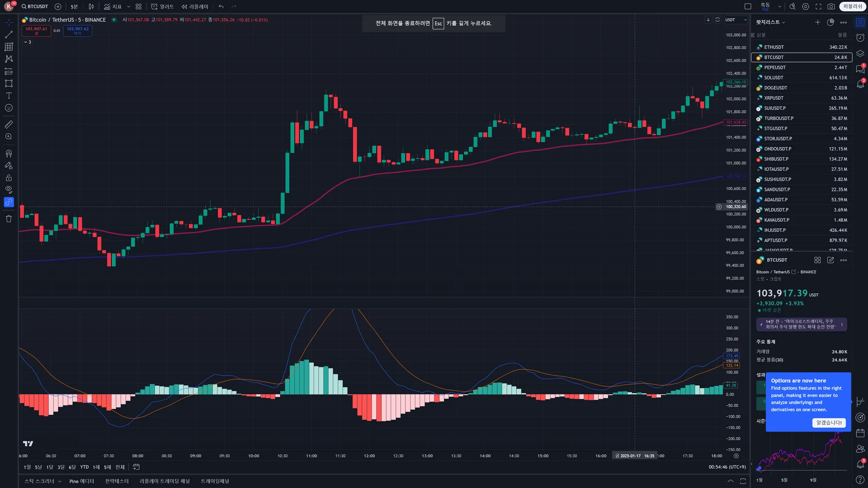
Task: Open the Fibonacci gann grid tool
Action: (9, 47)
